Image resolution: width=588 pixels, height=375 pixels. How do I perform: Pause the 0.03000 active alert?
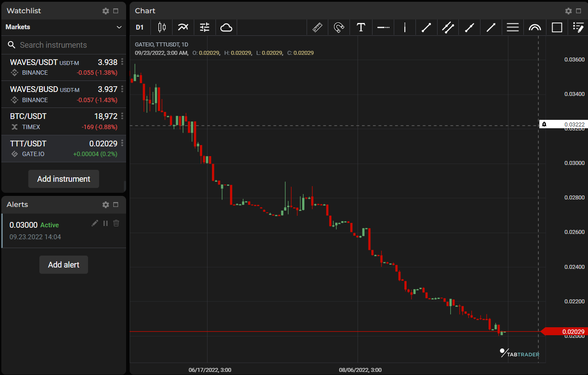105,223
